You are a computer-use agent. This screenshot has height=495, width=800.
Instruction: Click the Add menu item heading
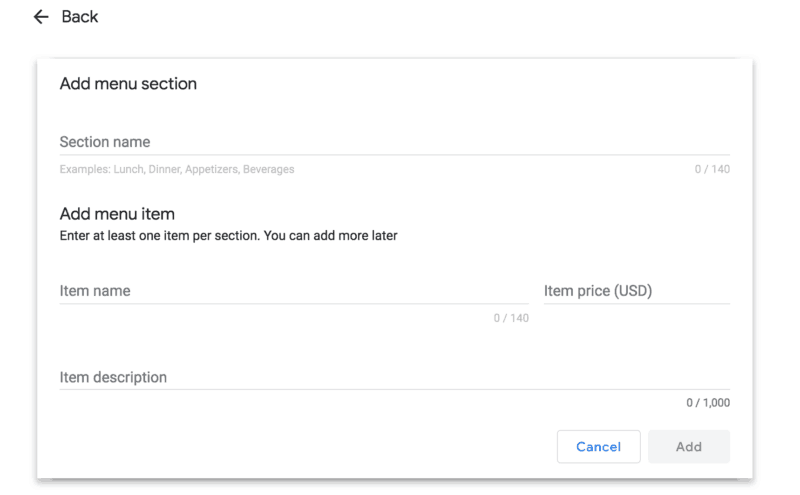pos(117,214)
